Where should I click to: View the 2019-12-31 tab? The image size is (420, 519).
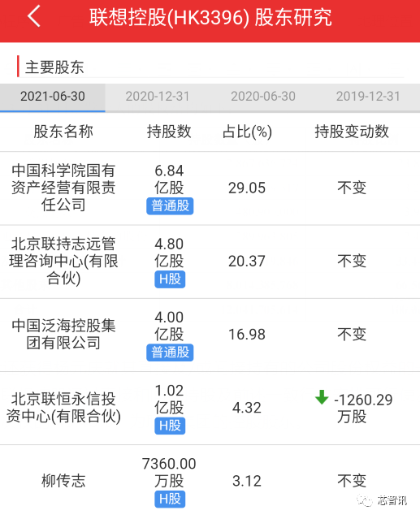point(368,97)
